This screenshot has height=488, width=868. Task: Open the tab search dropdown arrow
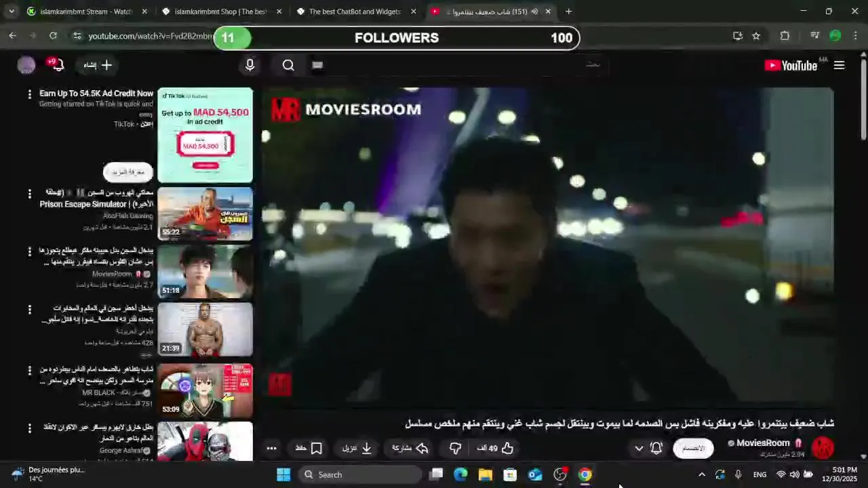pos(11,12)
